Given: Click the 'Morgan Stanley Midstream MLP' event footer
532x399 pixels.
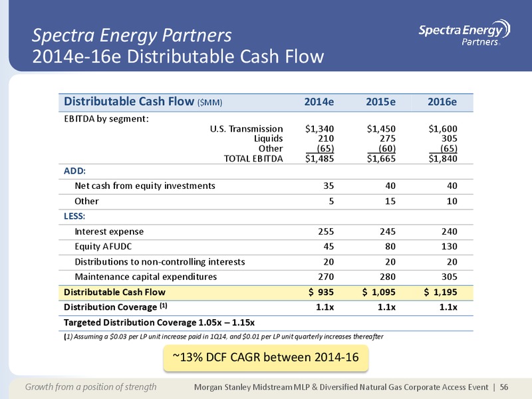Looking at the screenshot, I should coord(341,387).
